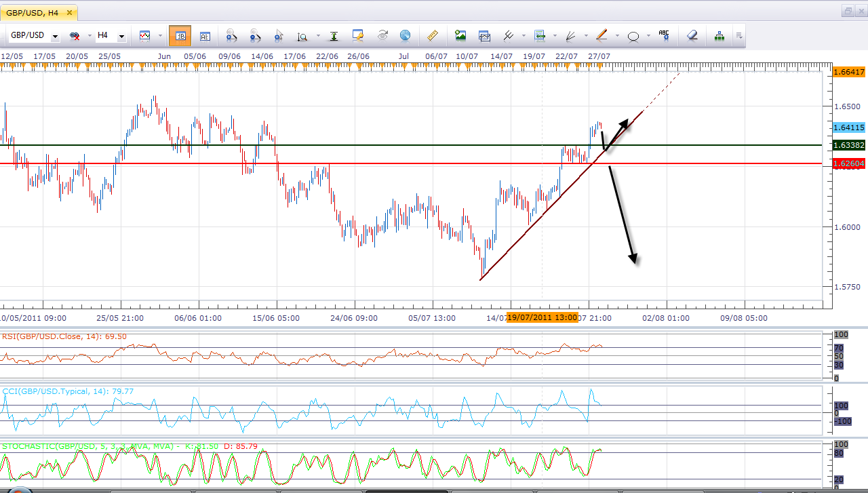
Task: Click the orange 1.66417 price label
Action: [x=848, y=72]
